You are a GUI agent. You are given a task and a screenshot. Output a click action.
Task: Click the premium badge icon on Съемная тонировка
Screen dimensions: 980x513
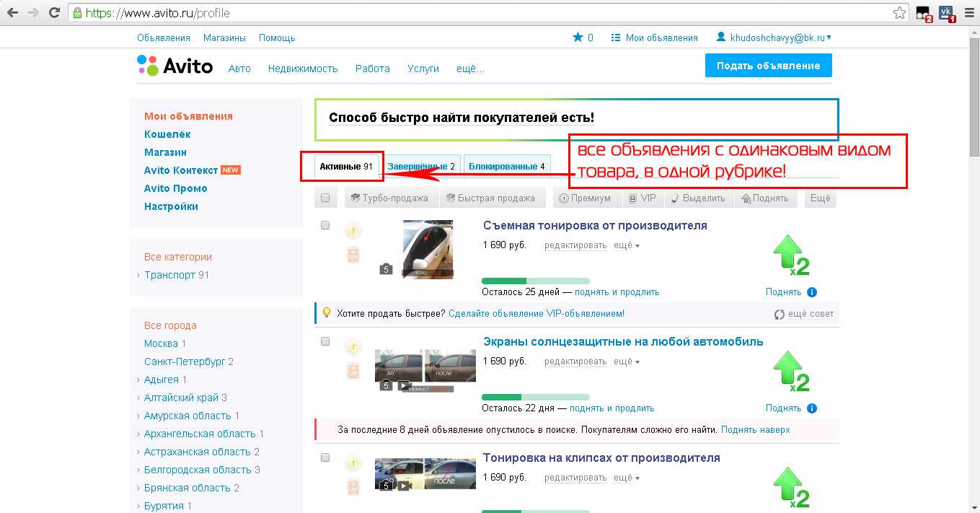click(353, 231)
